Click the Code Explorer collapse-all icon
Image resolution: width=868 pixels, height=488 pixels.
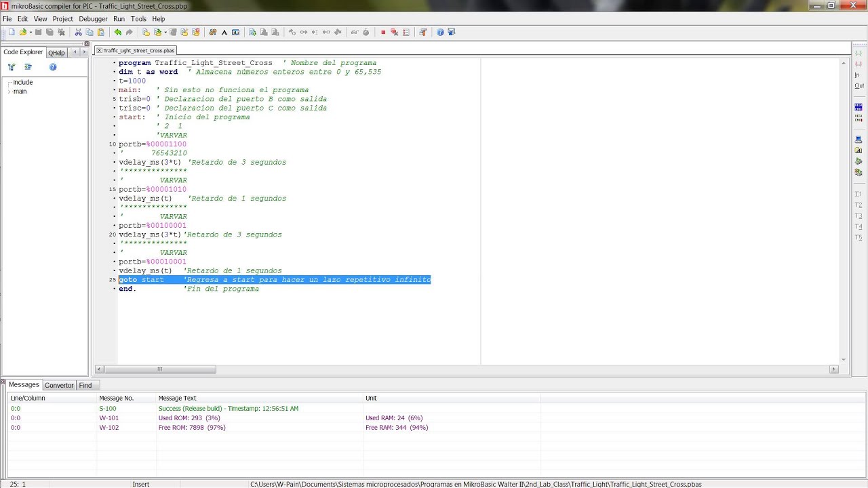coord(28,67)
